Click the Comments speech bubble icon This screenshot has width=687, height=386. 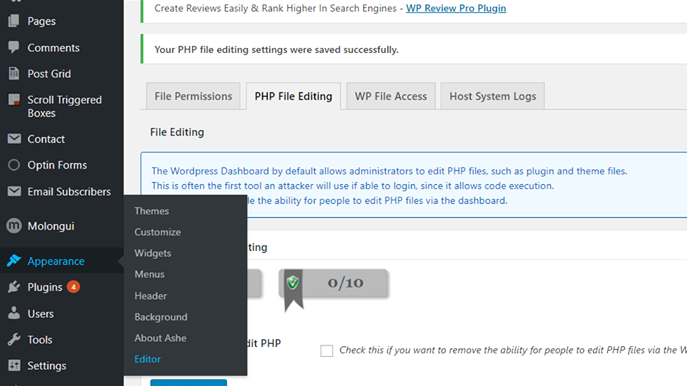(14, 47)
